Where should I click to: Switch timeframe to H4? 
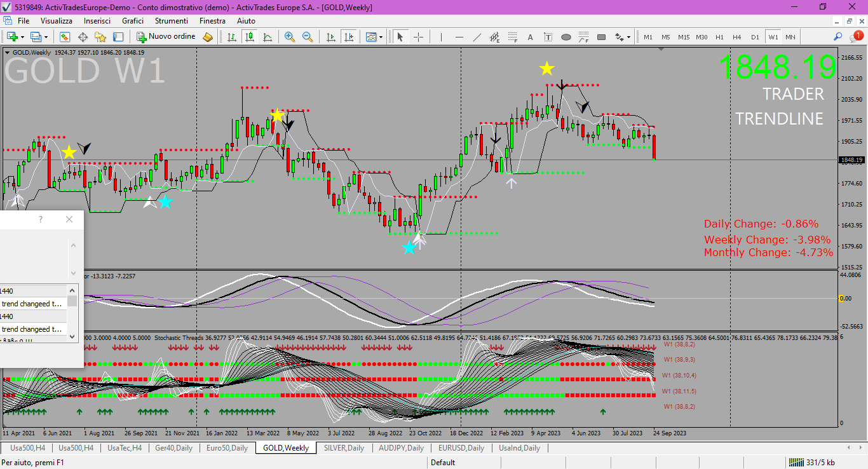737,37
